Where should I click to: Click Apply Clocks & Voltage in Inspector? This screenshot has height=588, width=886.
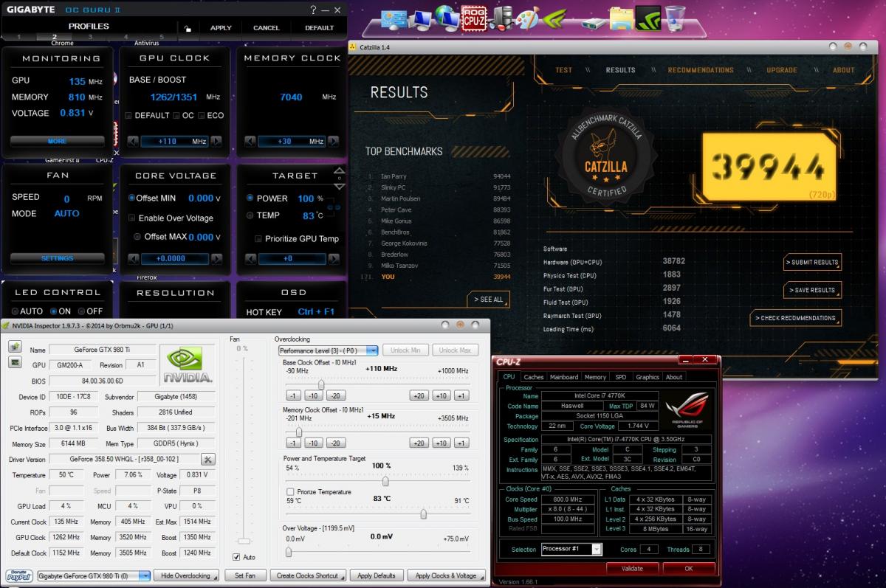point(445,575)
